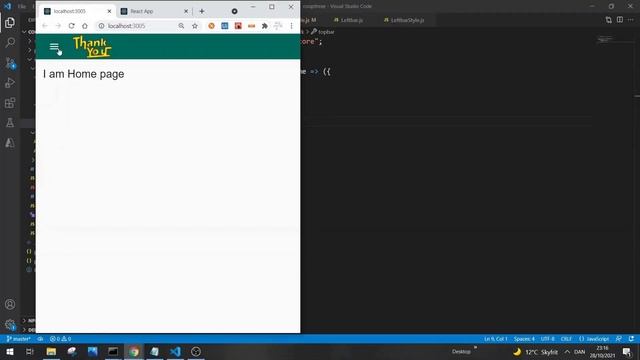Open Chrome's three-dot menu

click(291, 26)
